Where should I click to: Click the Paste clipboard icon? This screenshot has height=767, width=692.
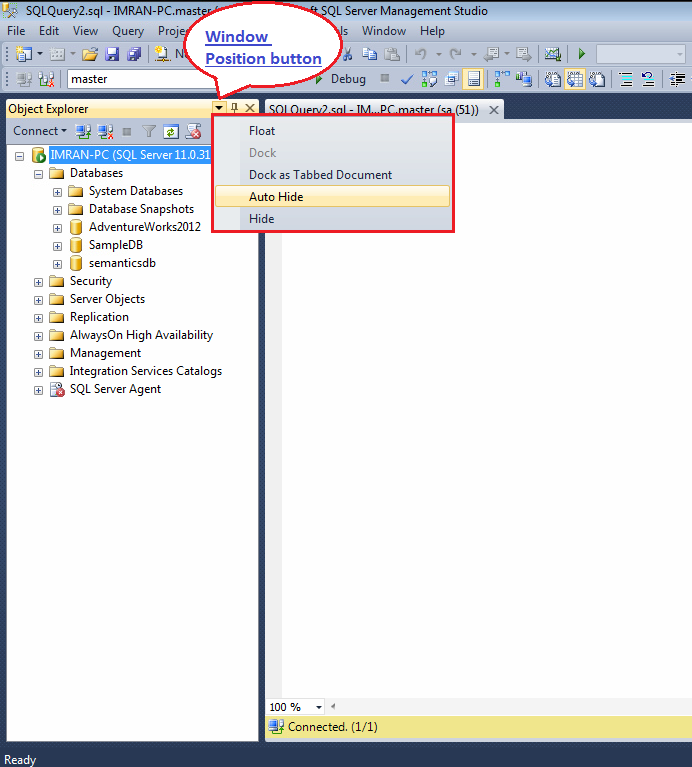(x=392, y=54)
